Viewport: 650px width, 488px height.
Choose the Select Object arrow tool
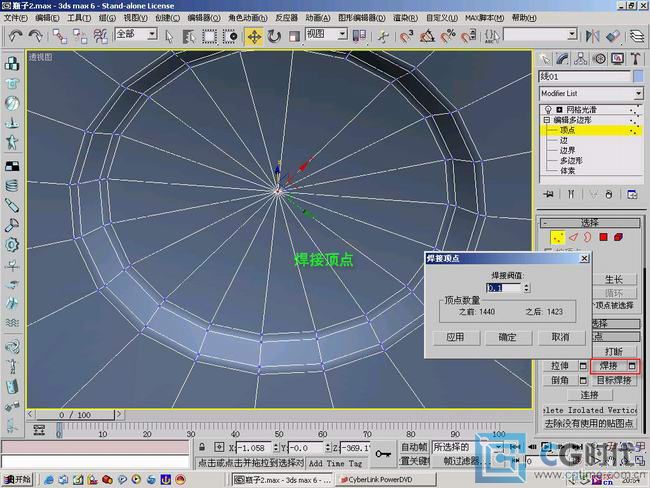pos(169,36)
